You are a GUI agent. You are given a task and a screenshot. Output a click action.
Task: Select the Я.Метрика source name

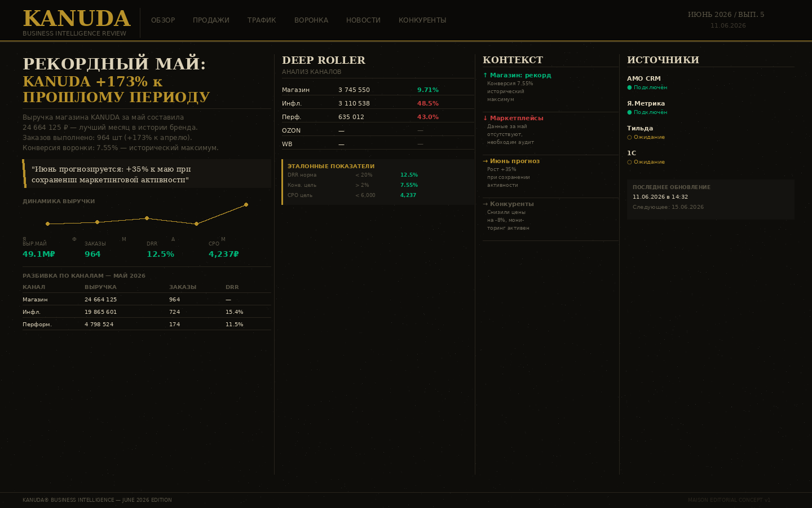pos(646,103)
